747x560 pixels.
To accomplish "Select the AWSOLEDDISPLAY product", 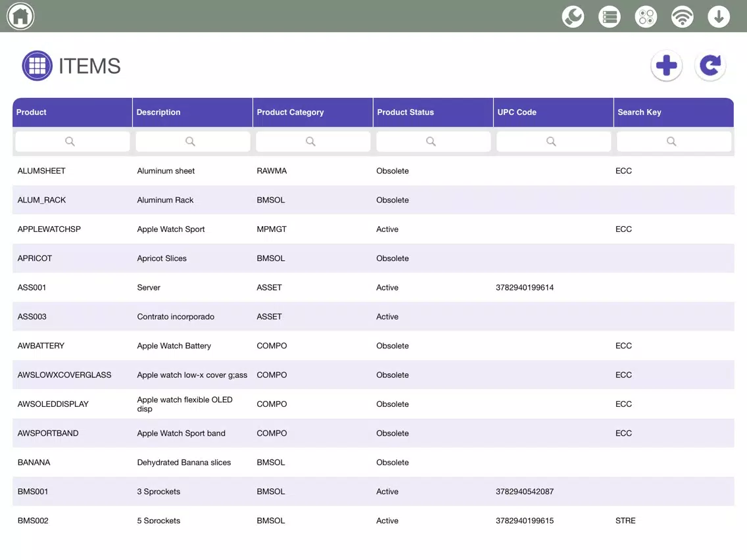I will [x=53, y=404].
